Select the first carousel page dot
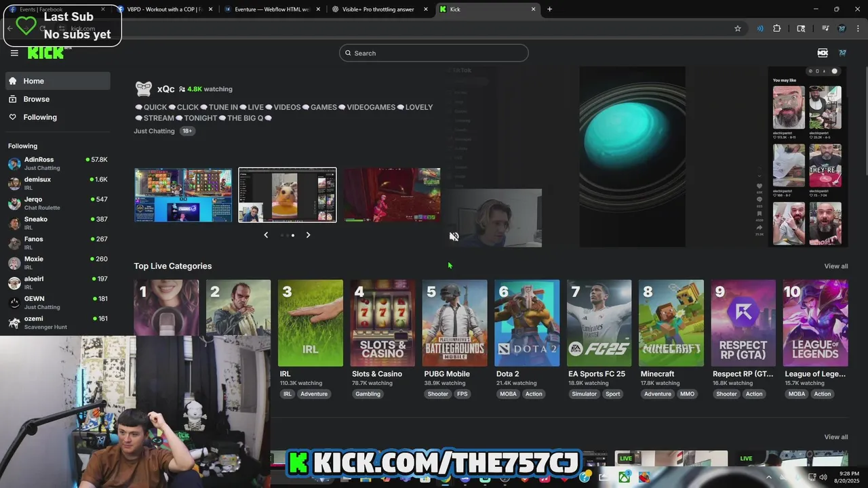868x488 pixels. pyautogui.click(x=282, y=235)
